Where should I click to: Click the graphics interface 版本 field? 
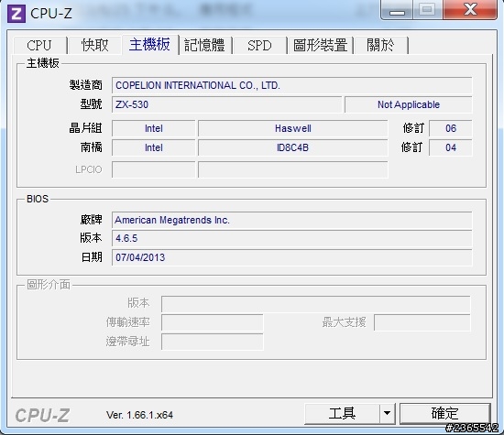315,304
